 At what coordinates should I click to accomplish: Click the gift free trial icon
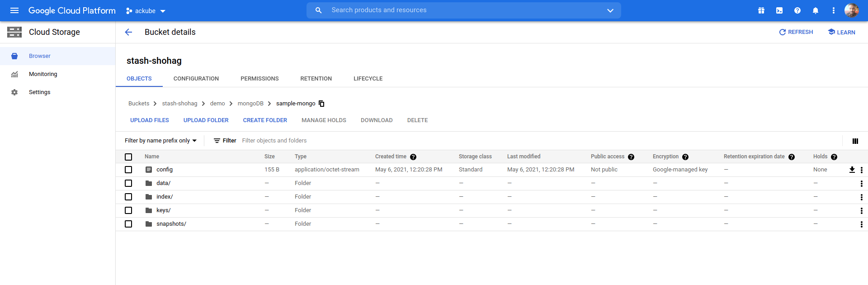(761, 10)
